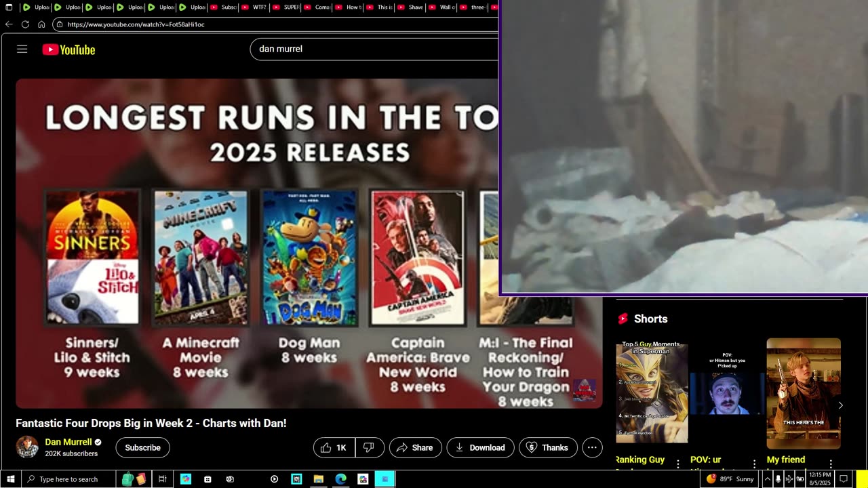Switch to the 'Shave' YouTube tab
Screen dimensions: 868x488
tap(411, 7)
